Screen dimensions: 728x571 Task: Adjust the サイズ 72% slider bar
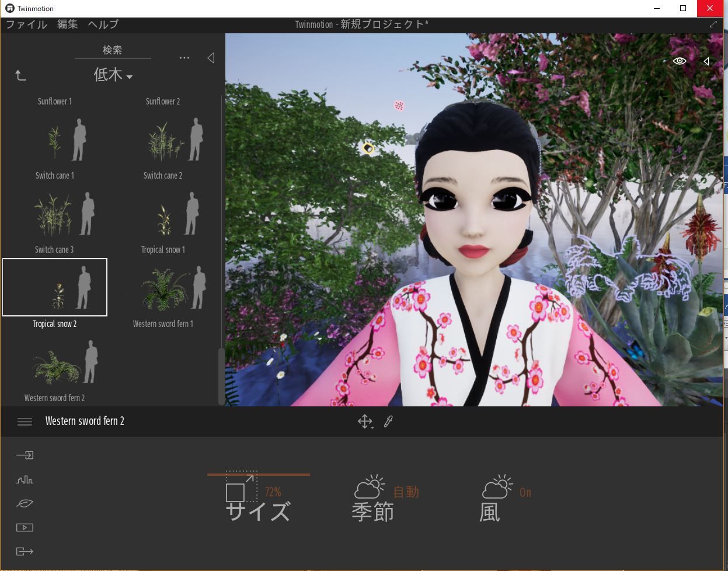point(258,475)
